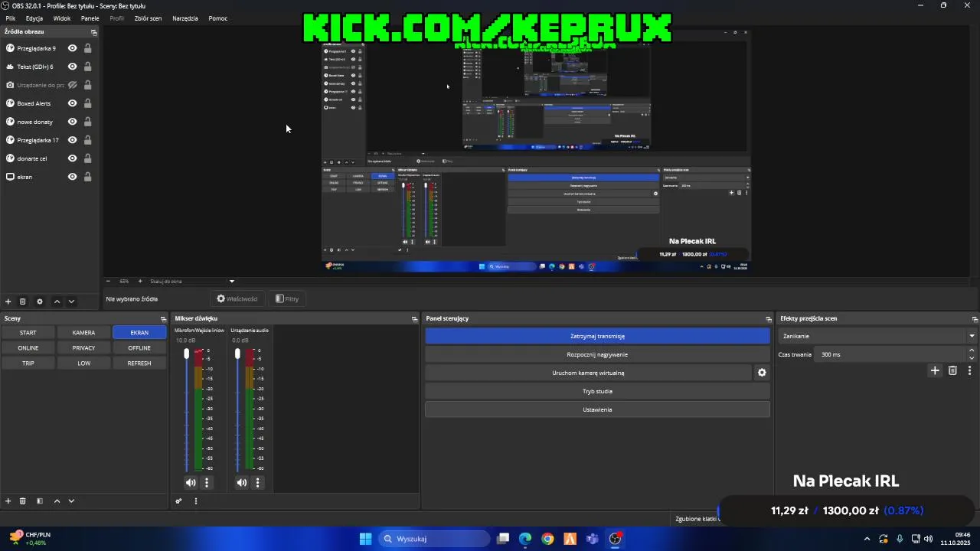Open Microsoft Teams from taskbar
The width and height of the screenshot is (980, 551).
point(592,539)
